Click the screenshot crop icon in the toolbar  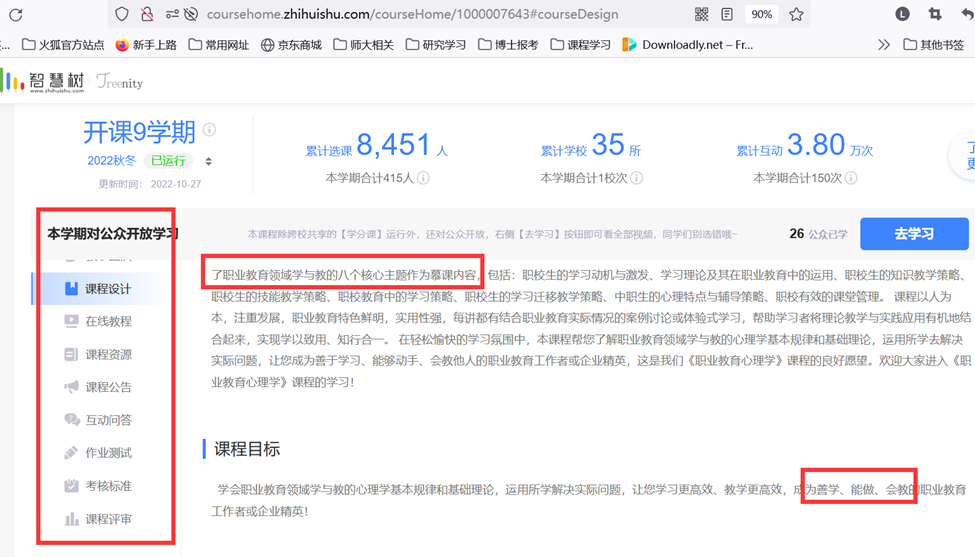tap(935, 14)
